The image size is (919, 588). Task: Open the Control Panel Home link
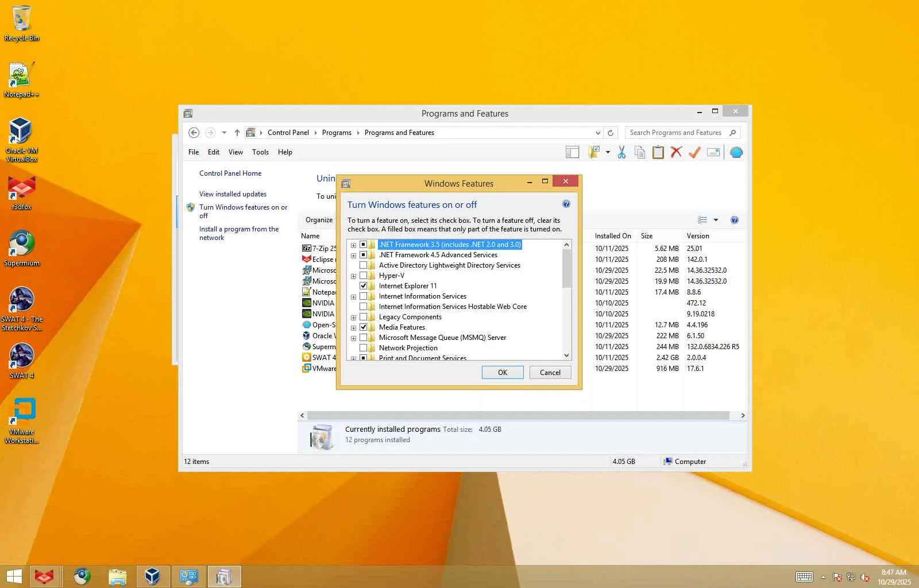[230, 173]
